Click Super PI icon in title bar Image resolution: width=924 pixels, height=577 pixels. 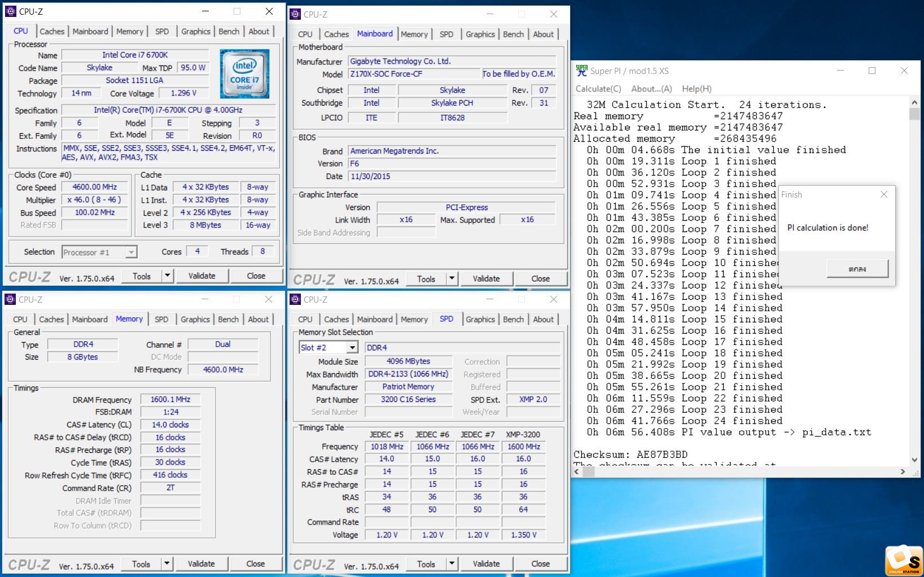(581, 71)
